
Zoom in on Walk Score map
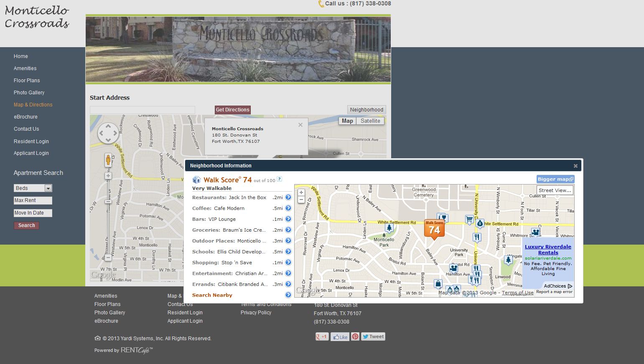(x=301, y=192)
